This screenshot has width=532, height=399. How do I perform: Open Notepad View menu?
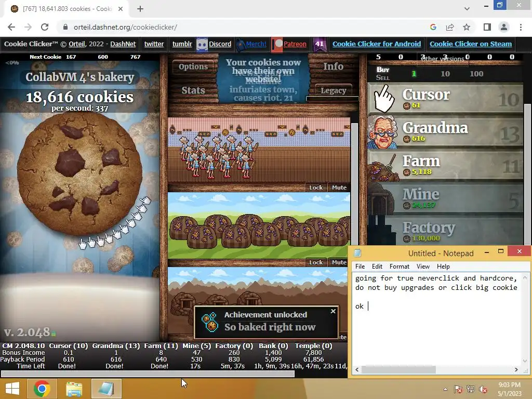pyautogui.click(x=423, y=267)
